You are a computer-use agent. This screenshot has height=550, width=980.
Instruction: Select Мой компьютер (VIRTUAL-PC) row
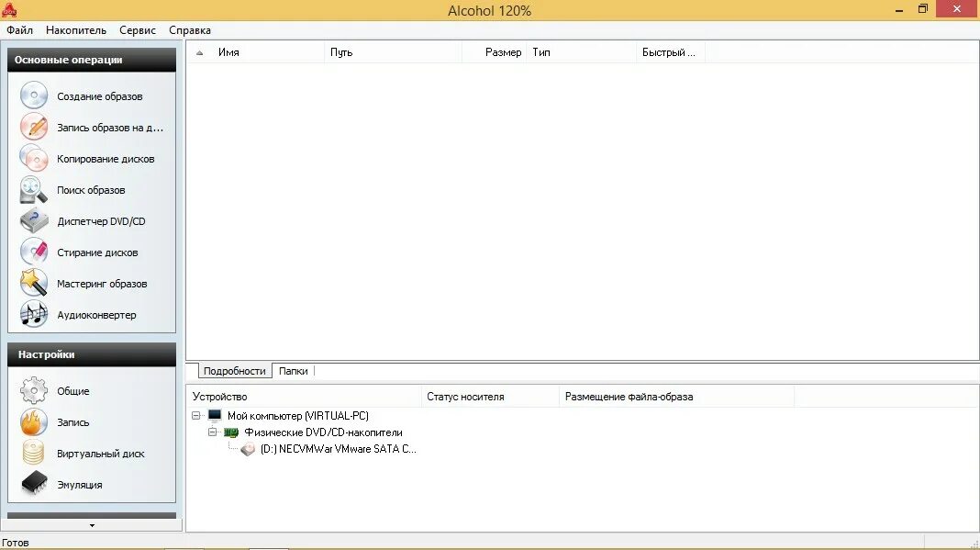pos(297,415)
